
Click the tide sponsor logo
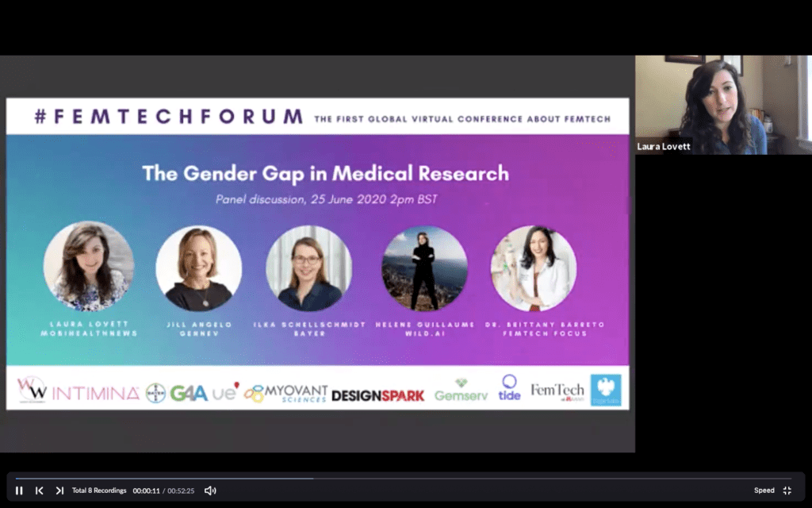tap(509, 387)
